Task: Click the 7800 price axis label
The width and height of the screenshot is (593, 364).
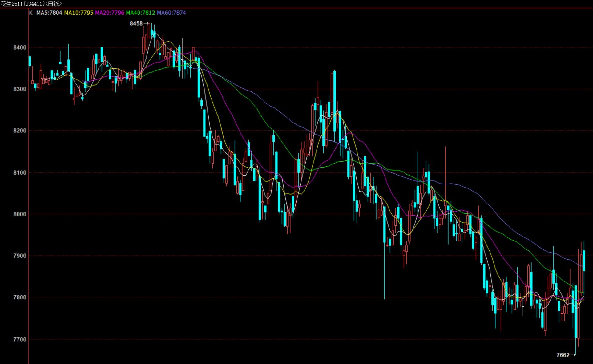Action: pyautogui.click(x=20, y=297)
